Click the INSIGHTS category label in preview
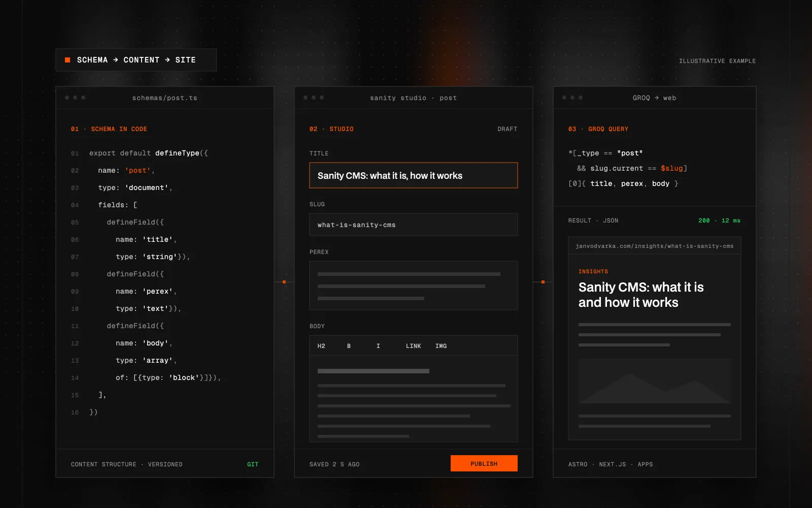812x508 pixels. point(593,271)
